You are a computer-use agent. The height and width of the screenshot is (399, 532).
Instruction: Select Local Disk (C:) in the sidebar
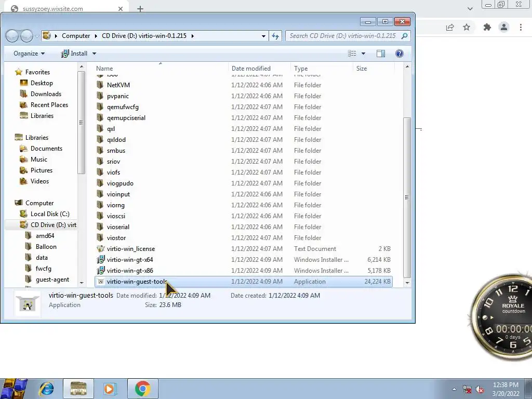point(49,214)
